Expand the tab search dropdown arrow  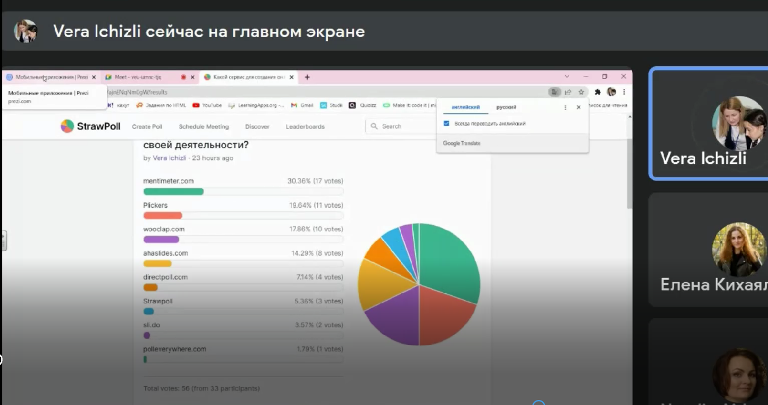tap(567, 77)
